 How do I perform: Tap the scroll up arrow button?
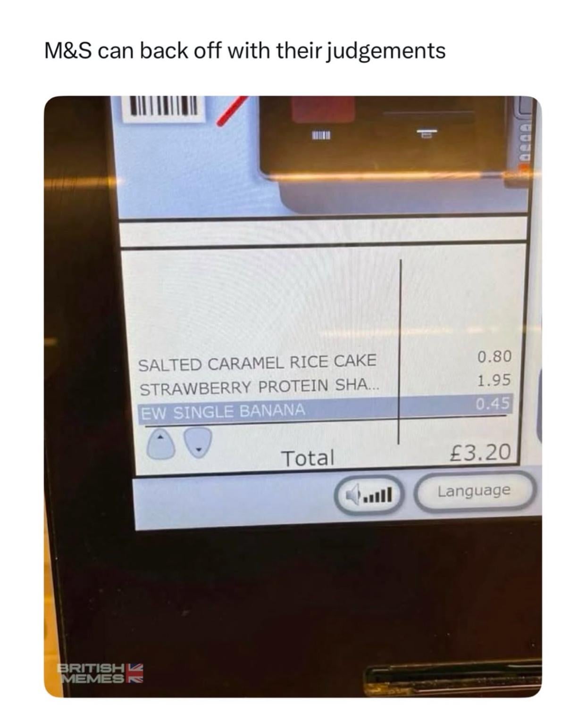(x=161, y=444)
